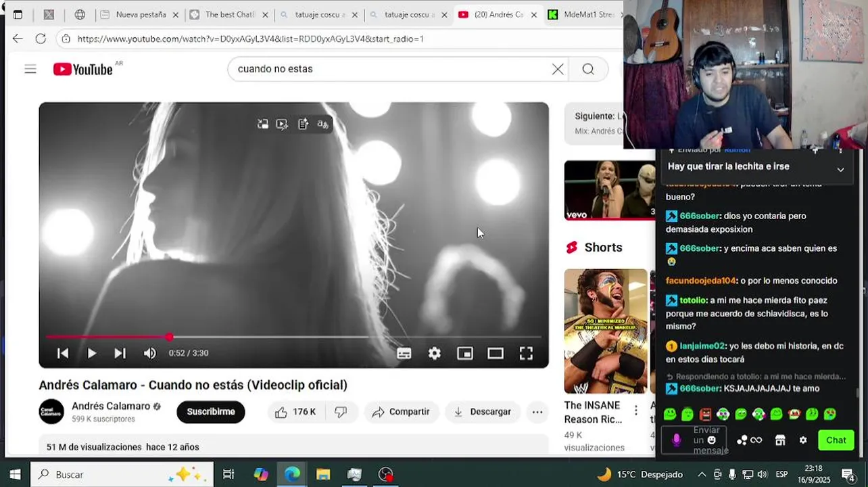Image resolution: width=868 pixels, height=487 pixels.
Task: Click the Descargar download button
Action: point(483,411)
